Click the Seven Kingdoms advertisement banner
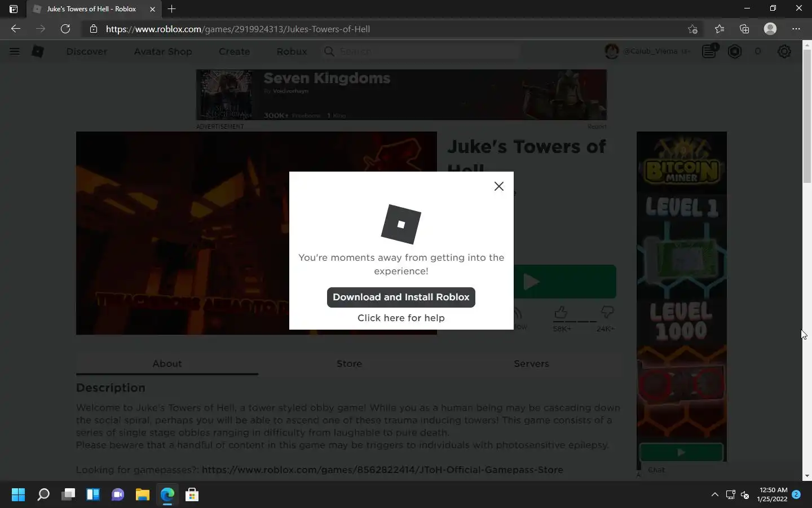This screenshot has width=812, height=508. coord(401,95)
